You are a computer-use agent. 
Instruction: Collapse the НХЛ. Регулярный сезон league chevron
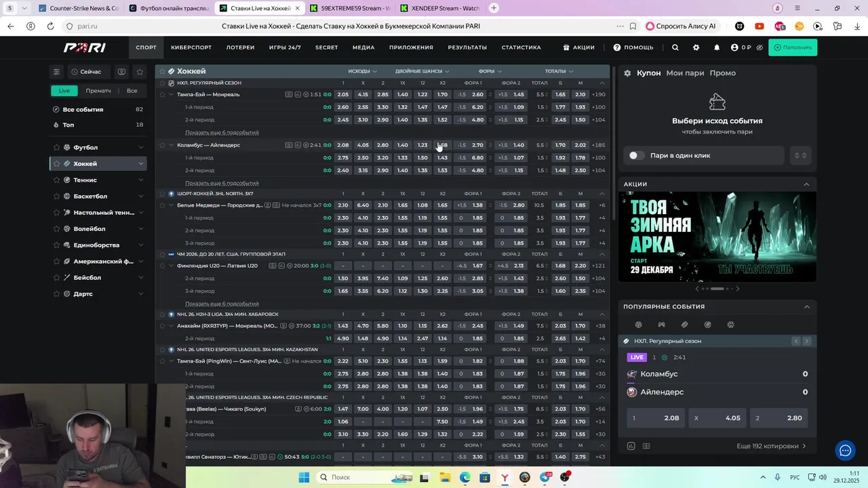tap(602, 83)
